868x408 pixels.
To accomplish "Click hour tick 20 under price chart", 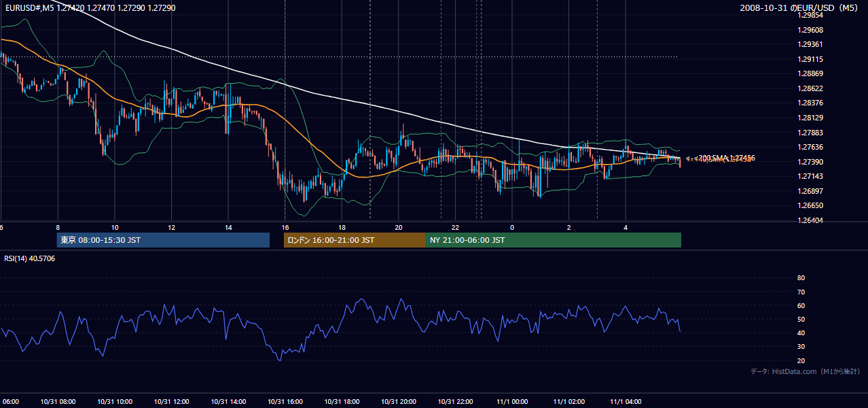I will [399, 228].
